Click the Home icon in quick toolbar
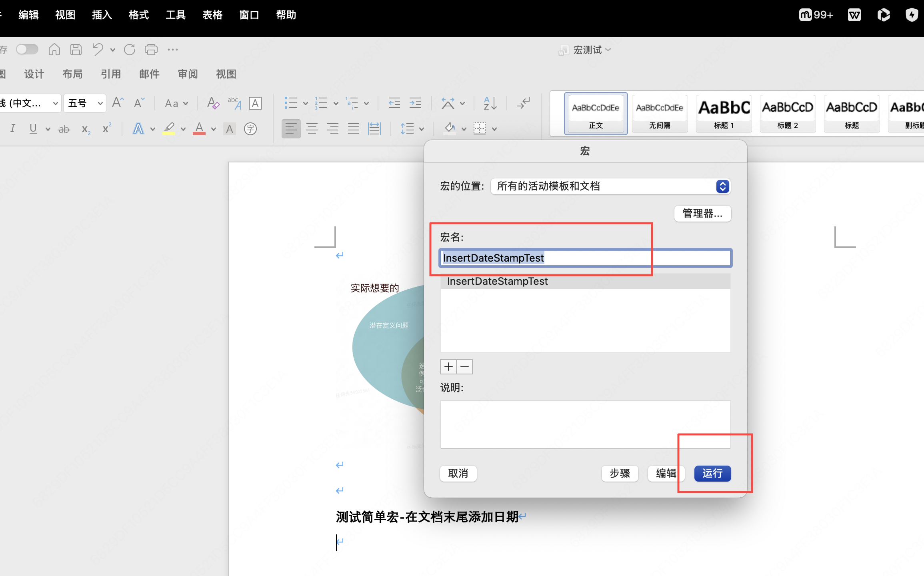 pyautogui.click(x=54, y=50)
